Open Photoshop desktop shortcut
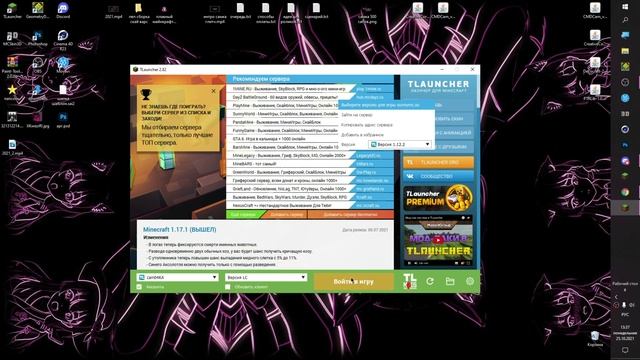 (x=38, y=38)
